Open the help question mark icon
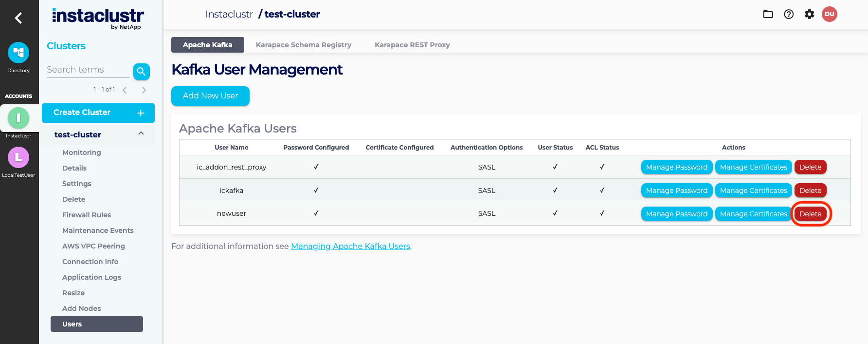 (x=789, y=14)
